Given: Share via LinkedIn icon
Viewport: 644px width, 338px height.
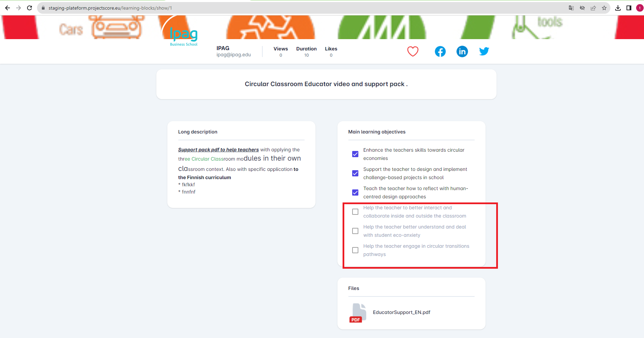Looking at the screenshot, I should [x=462, y=51].
